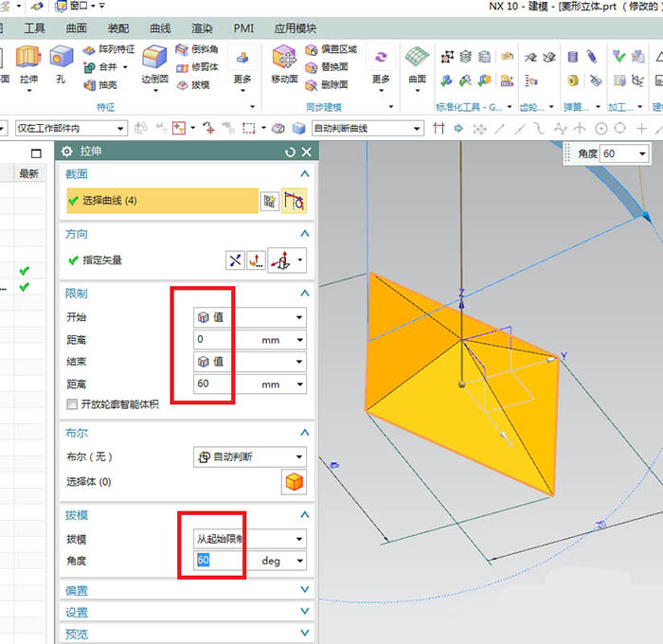663x644 pixels.
Task: Click the 选择体 orange cube icon
Action: point(294,482)
